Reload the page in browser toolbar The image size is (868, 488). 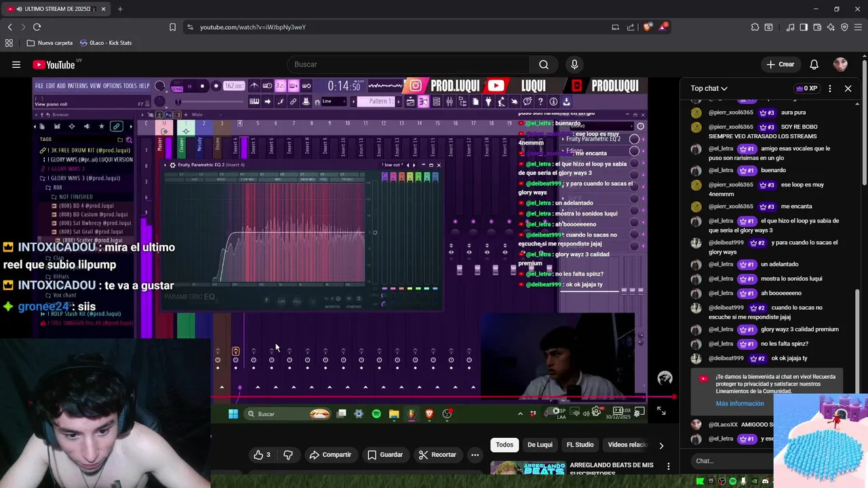click(x=37, y=27)
